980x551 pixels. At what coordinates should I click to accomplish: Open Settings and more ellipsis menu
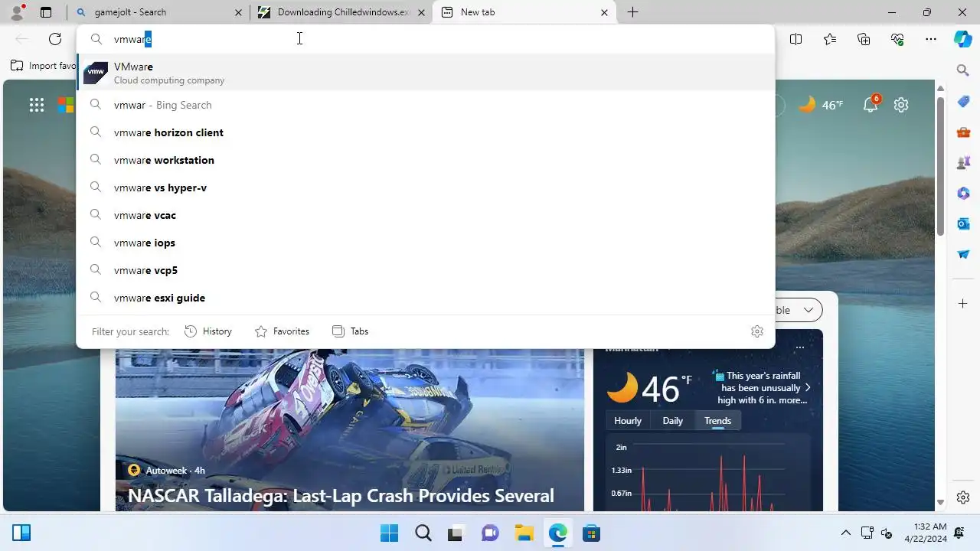931,39
